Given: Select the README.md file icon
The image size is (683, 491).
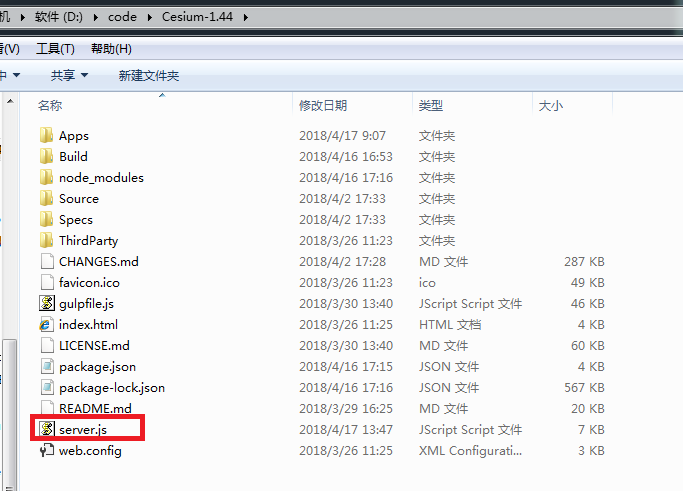Looking at the screenshot, I should [47, 408].
